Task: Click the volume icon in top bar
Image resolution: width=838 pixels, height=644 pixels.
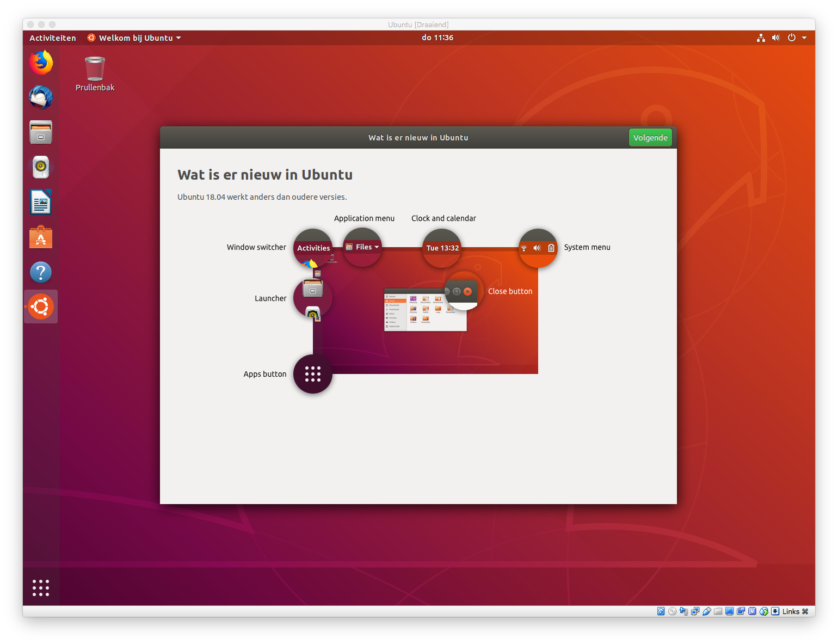Action: pos(775,38)
